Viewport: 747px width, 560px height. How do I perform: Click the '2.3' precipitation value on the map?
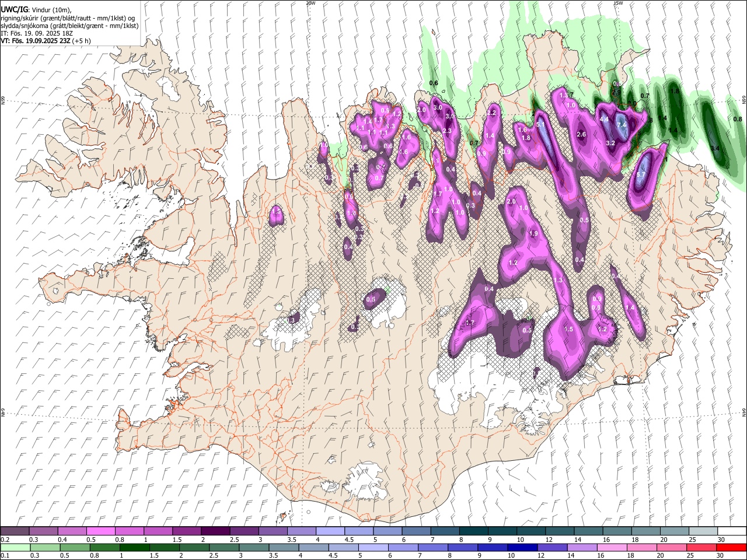(x=447, y=131)
